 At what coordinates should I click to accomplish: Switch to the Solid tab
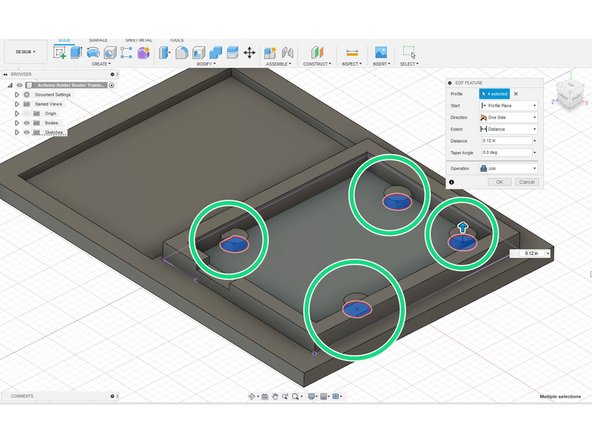64,40
